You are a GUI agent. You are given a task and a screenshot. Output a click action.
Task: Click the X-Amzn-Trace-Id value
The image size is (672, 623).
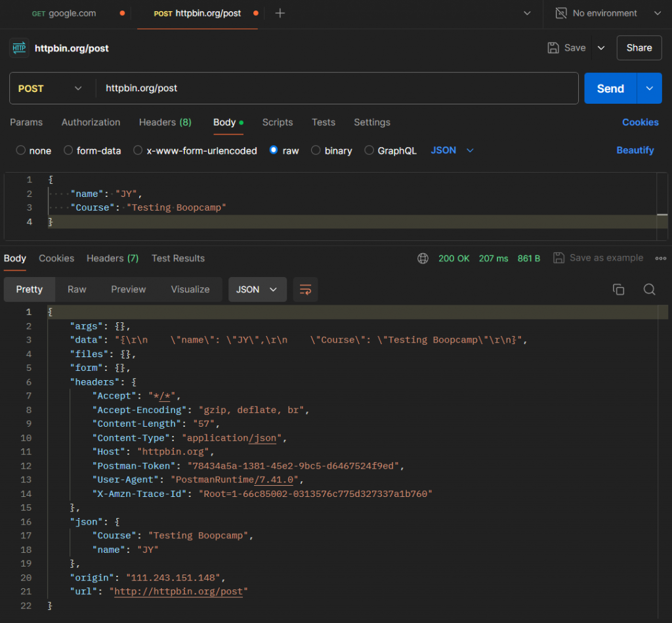316,494
